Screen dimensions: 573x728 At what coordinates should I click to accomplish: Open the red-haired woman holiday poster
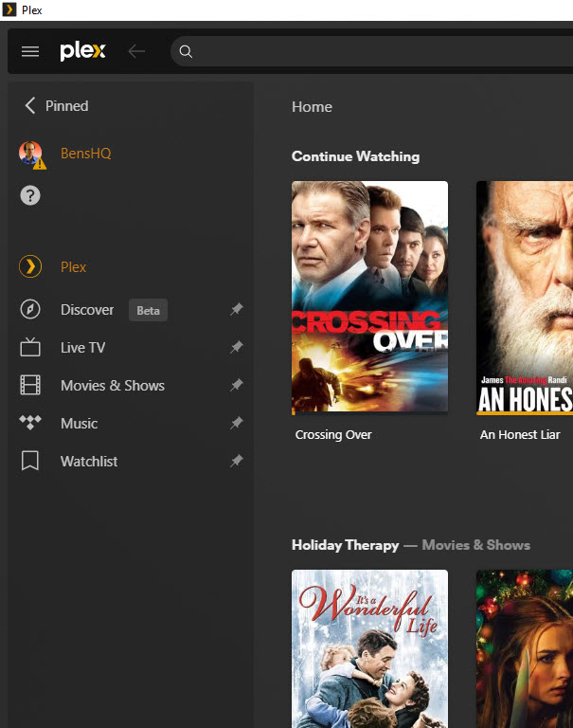[x=525, y=648]
